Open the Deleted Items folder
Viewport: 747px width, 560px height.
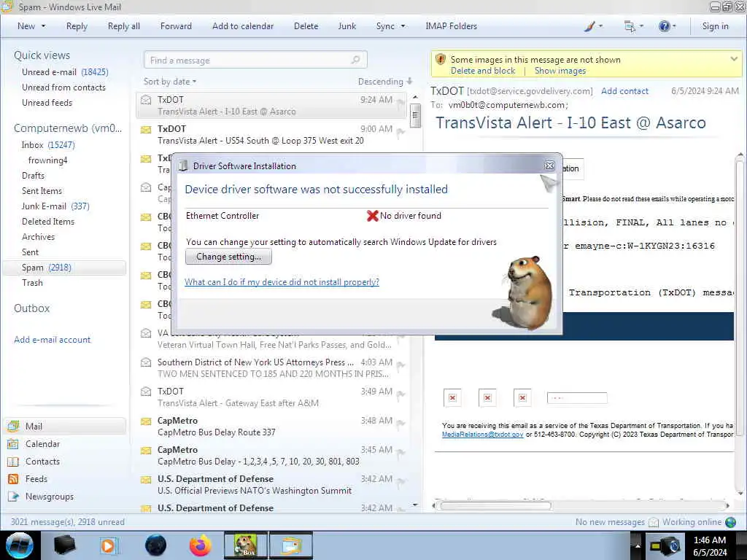[48, 222]
